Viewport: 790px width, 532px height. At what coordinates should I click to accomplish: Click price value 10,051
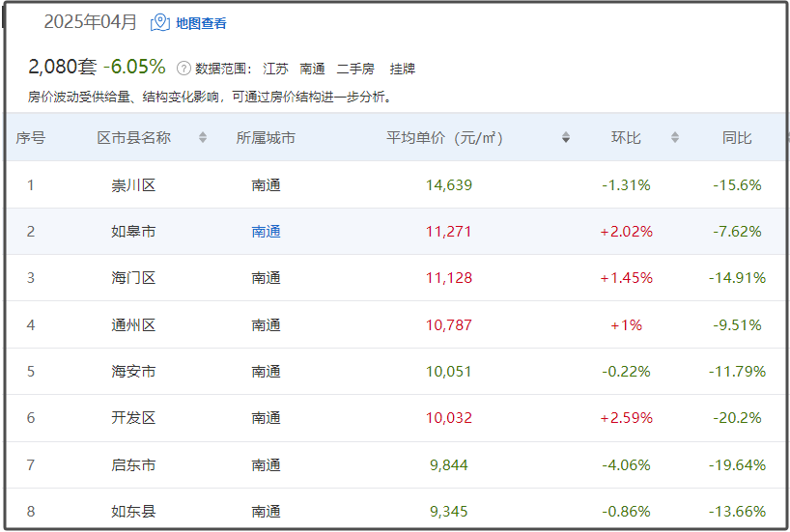tap(449, 372)
